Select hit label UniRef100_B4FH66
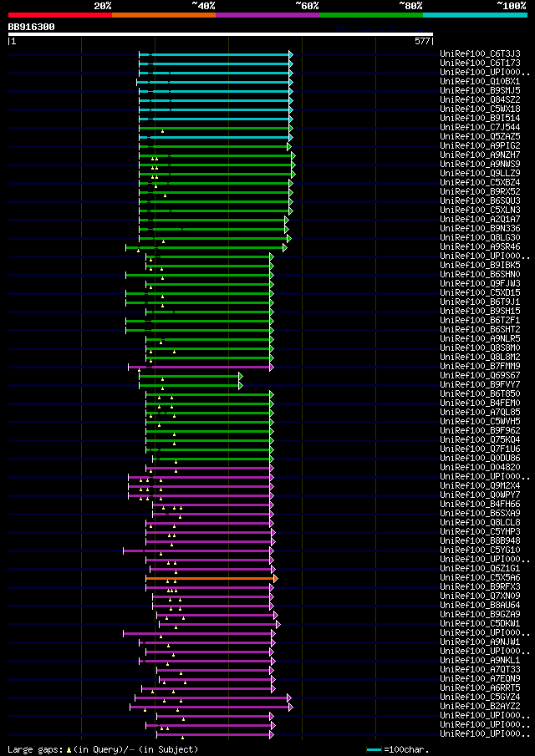The image size is (535, 756). [x=480, y=504]
